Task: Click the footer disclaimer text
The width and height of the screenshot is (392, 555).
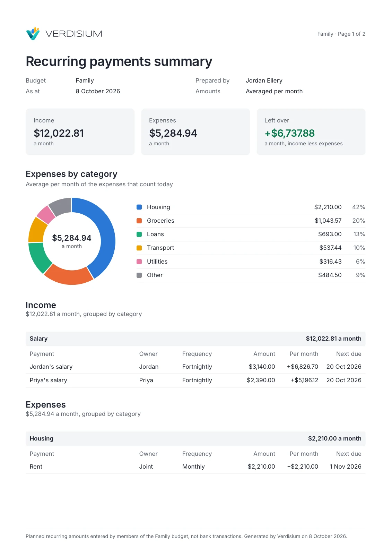Action: click(186, 536)
